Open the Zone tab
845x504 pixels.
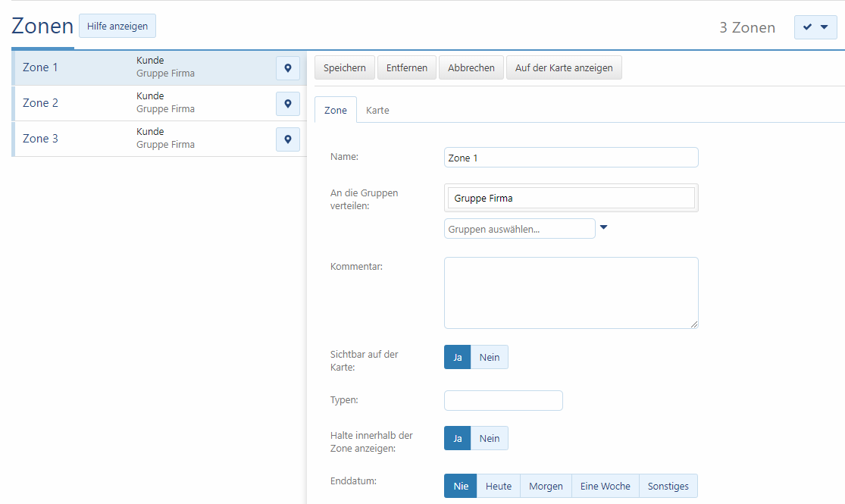coord(335,110)
